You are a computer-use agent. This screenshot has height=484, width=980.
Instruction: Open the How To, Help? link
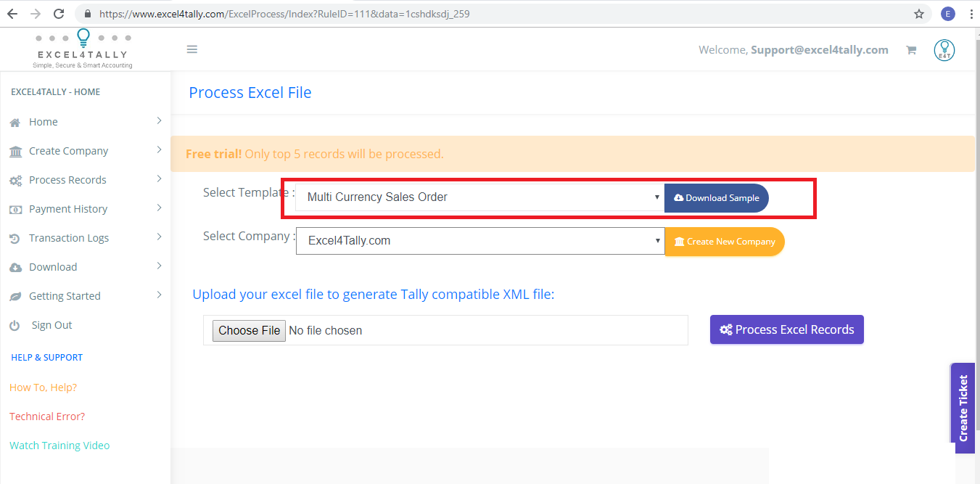point(44,387)
